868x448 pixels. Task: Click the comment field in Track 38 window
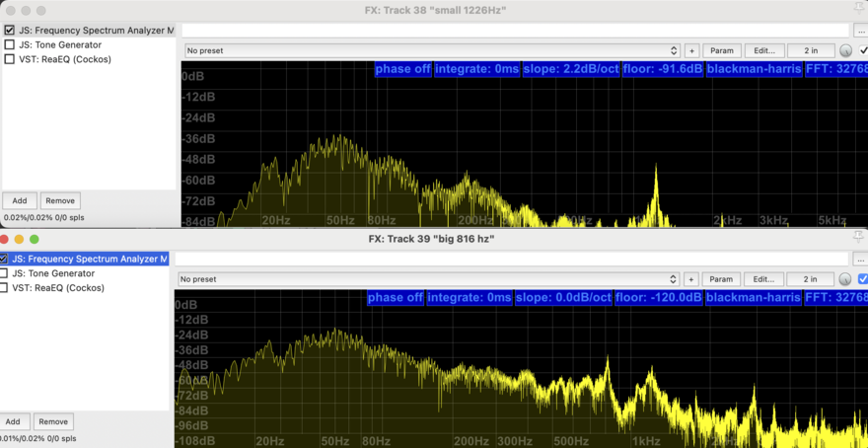[515, 31]
